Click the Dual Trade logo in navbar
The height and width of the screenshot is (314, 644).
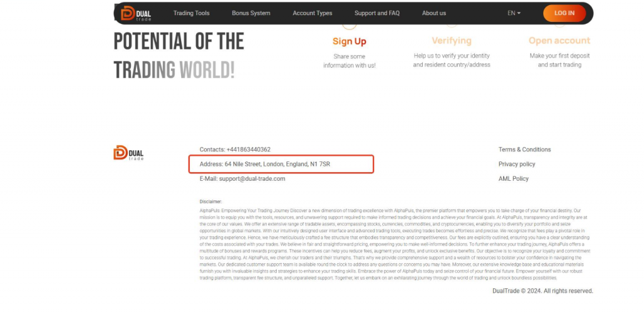[x=136, y=14]
